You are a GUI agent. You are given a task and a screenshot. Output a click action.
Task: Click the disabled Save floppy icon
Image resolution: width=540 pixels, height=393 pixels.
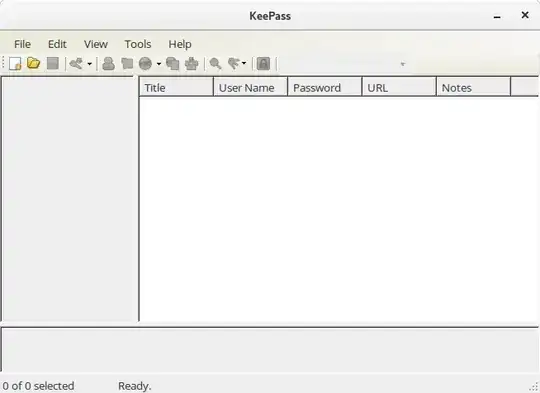53,63
